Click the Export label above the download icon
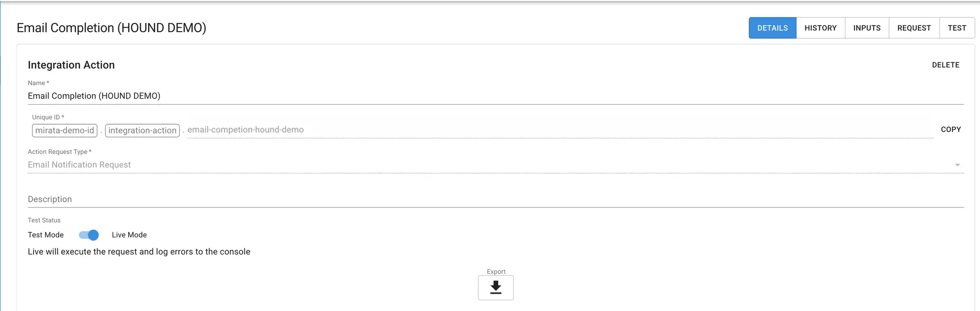The height and width of the screenshot is (311, 980). 496,271
